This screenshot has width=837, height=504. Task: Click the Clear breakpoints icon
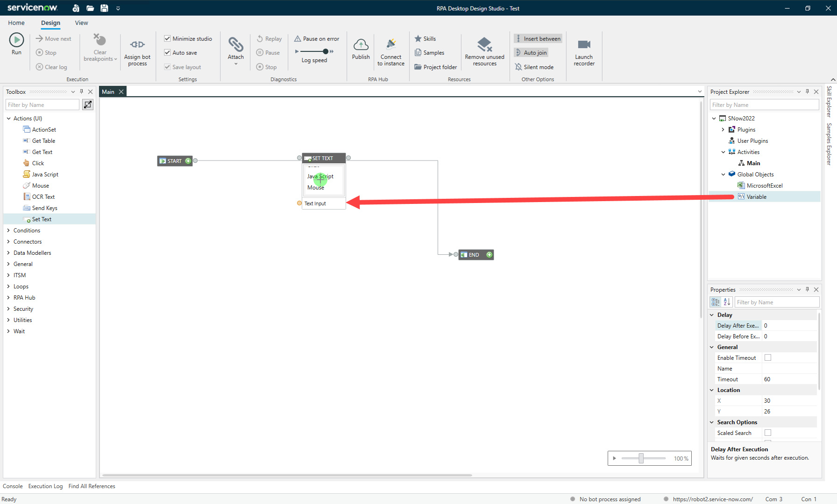coord(99,40)
